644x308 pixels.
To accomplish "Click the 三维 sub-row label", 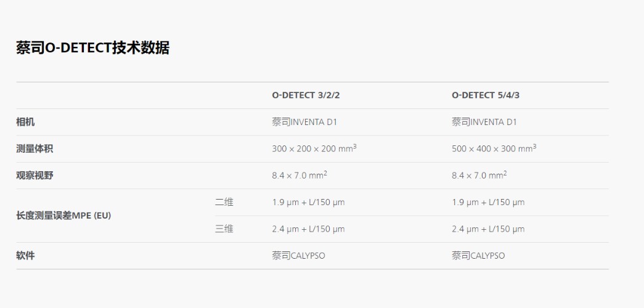I will 224,229.
